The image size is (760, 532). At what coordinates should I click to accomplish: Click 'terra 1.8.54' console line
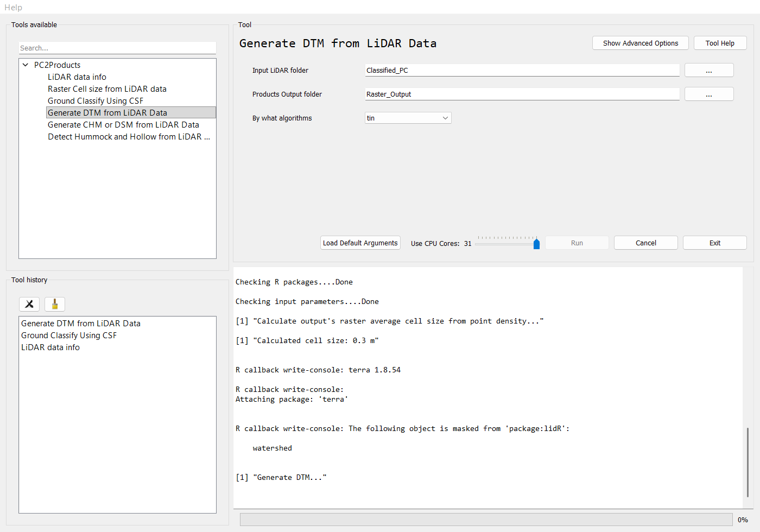[x=318, y=370]
